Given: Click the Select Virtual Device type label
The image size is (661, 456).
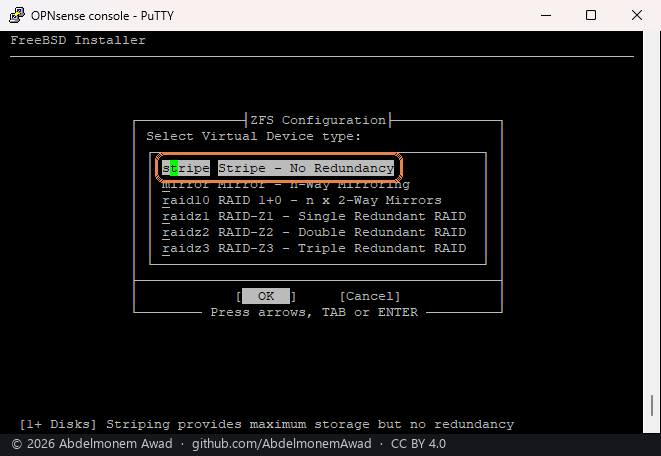Looking at the screenshot, I should pyautogui.click(x=253, y=136).
